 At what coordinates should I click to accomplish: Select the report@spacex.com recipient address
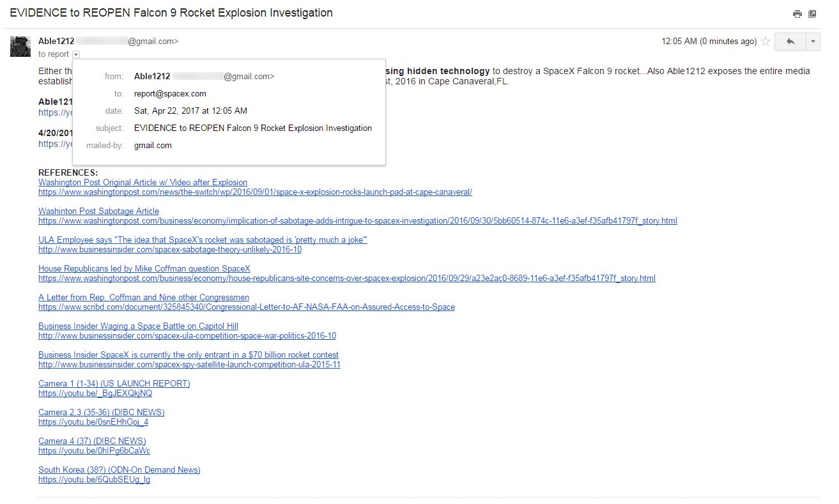pos(170,93)
